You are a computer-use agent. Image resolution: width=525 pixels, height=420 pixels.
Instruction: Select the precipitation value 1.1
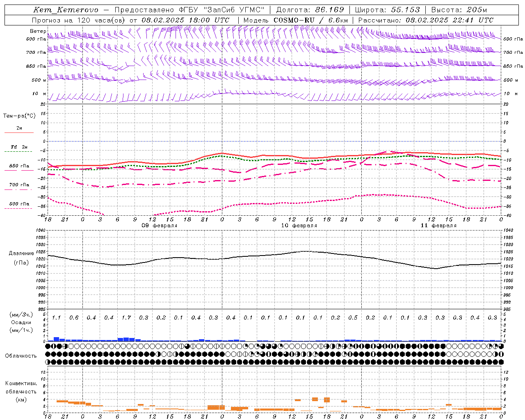(x=56, y=317)
